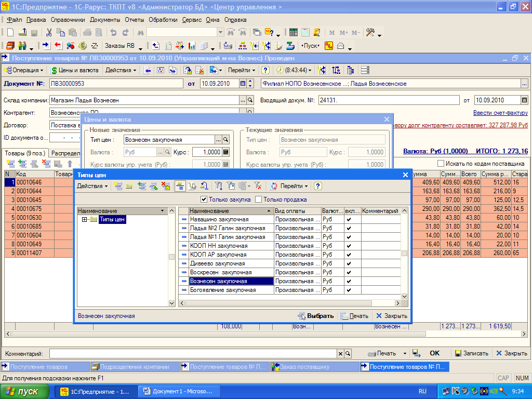Open the main toolbar search combo dropdown arrow
Screen dimensions: 532x399
click(x=220, y=32)
